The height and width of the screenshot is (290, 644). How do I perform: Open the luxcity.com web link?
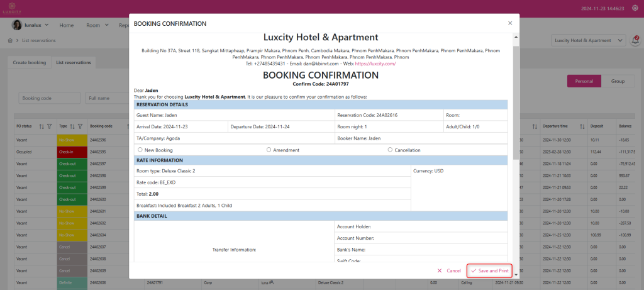point(375,64)
